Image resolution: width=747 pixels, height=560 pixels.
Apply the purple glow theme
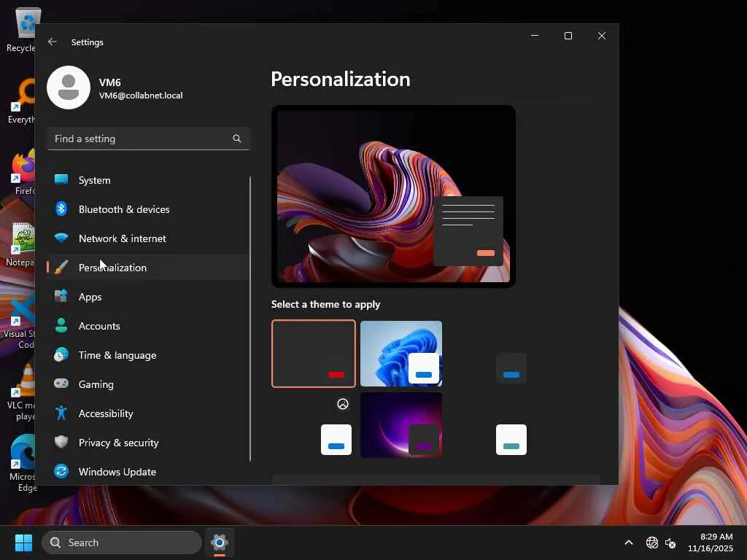(401, 425)
